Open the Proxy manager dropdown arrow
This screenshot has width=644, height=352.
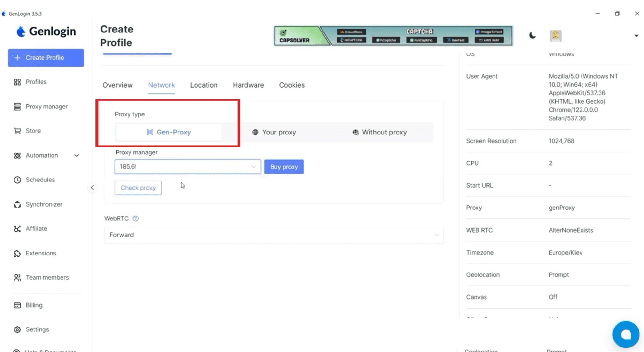click(254, 167)
